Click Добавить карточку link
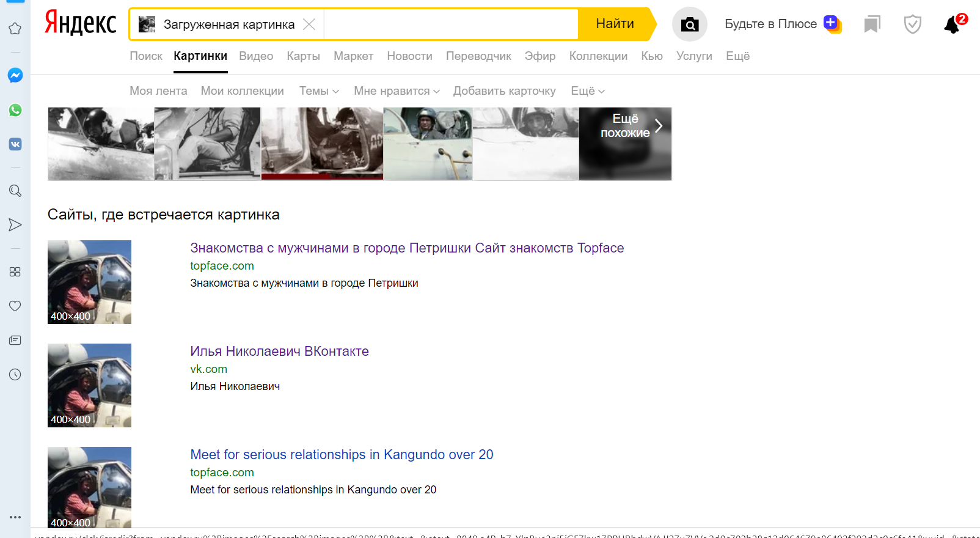 pyautogui.click(x=505, y=91)
